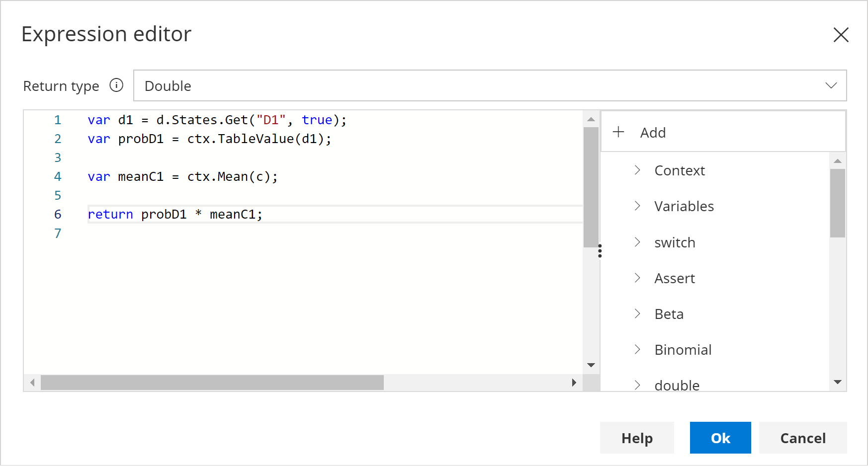Screen dimensions: 868x466
Task: Close the Expression editor with the X icon
Action: (841, 35)
